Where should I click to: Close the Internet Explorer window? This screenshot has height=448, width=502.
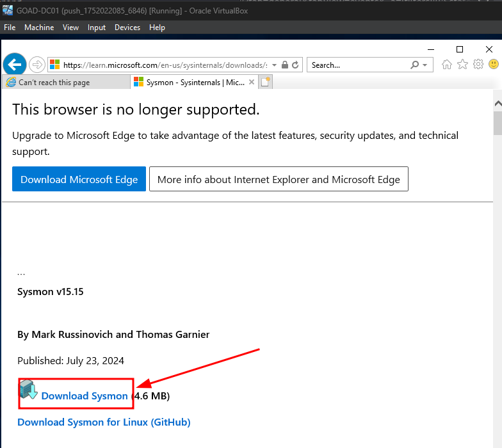tap(489, 49)
